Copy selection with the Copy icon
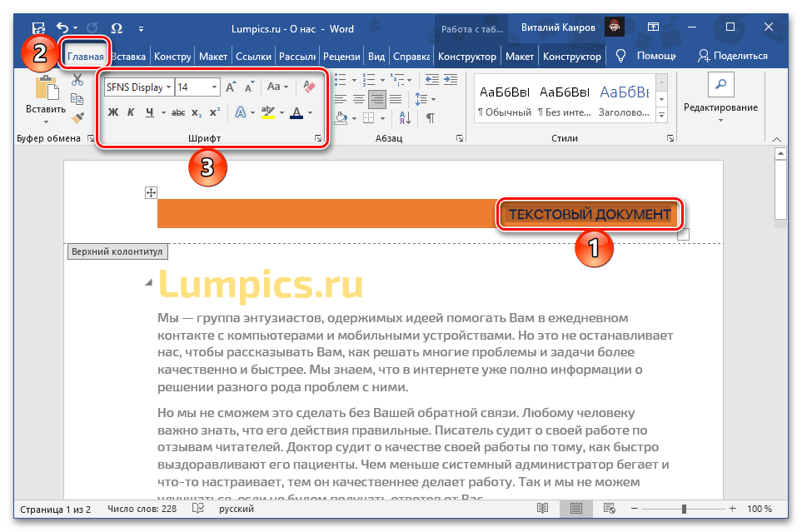Viewport: 802px width, 532px height. [x=77, y=99]
